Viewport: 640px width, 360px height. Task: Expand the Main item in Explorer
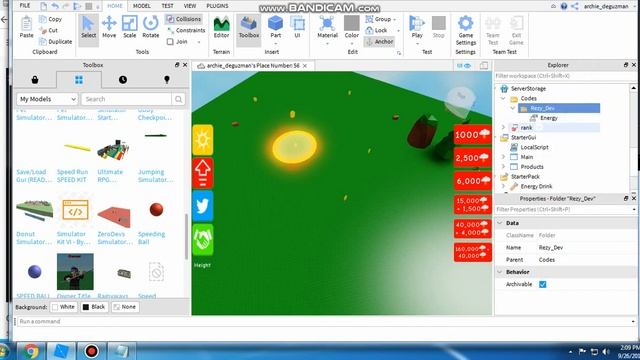click(x=503, y=157)
